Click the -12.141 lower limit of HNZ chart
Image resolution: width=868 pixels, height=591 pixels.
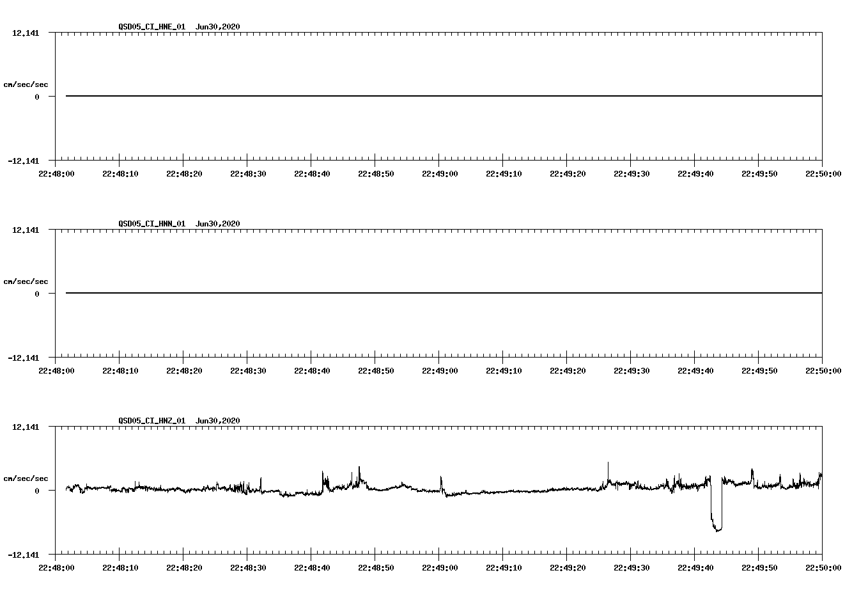[x=24, y=555]
